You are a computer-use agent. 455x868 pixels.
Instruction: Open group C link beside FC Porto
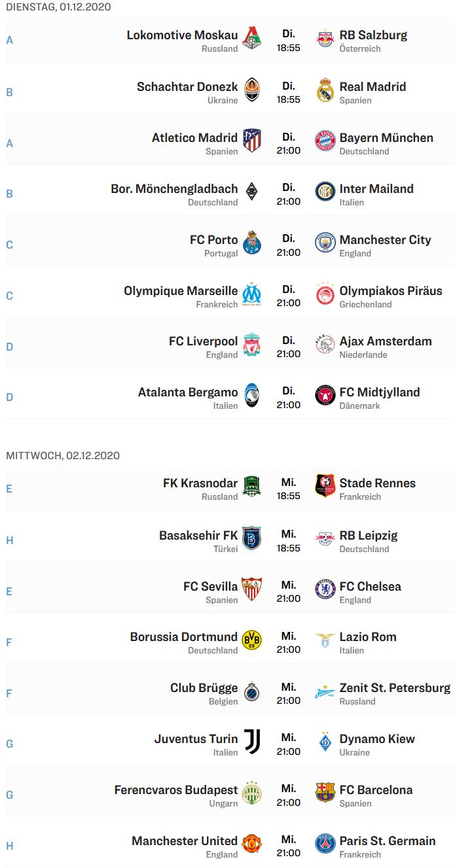9,245
